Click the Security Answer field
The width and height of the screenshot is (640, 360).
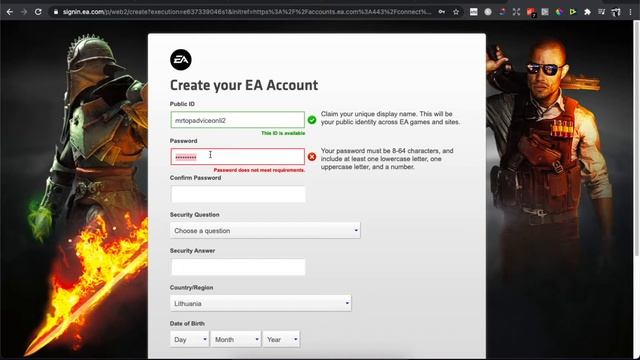point(238,267)
